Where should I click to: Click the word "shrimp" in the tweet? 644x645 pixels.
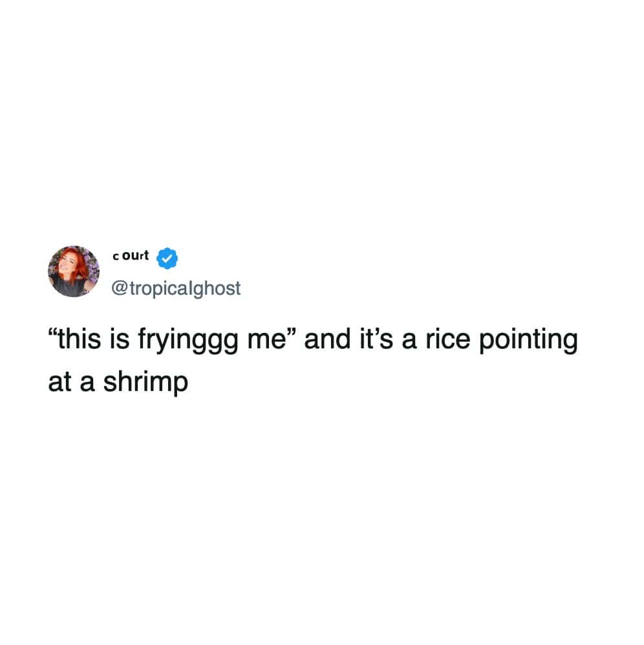pyautogui.click(x=145, y=383)
